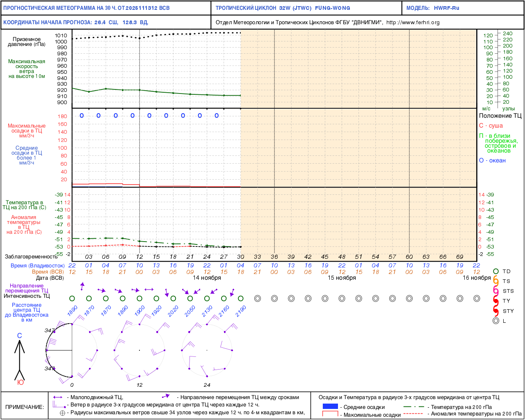Image resolution: width=525 pixels, height=420 pixels.
Task: Click the orange TS legend symbol
Action: click(x=495, y=281)
